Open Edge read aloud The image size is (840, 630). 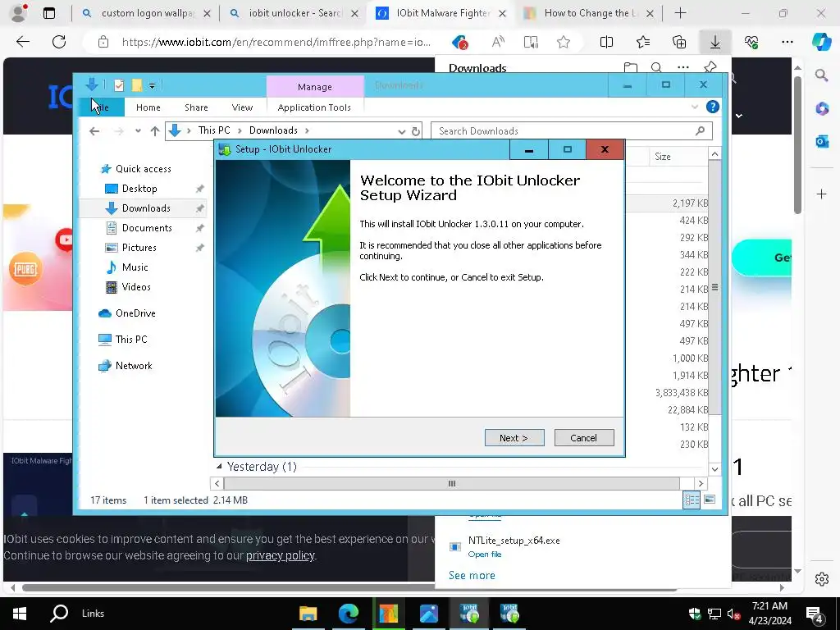pos(498,42)
